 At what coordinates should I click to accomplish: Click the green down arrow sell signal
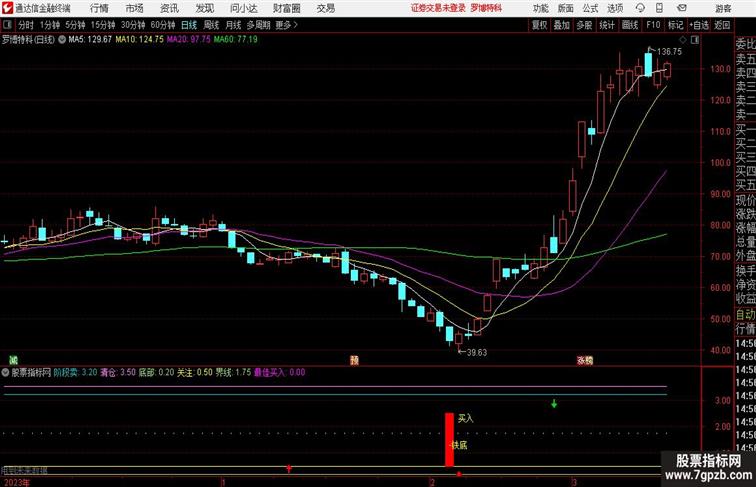(x=554, y=404)
